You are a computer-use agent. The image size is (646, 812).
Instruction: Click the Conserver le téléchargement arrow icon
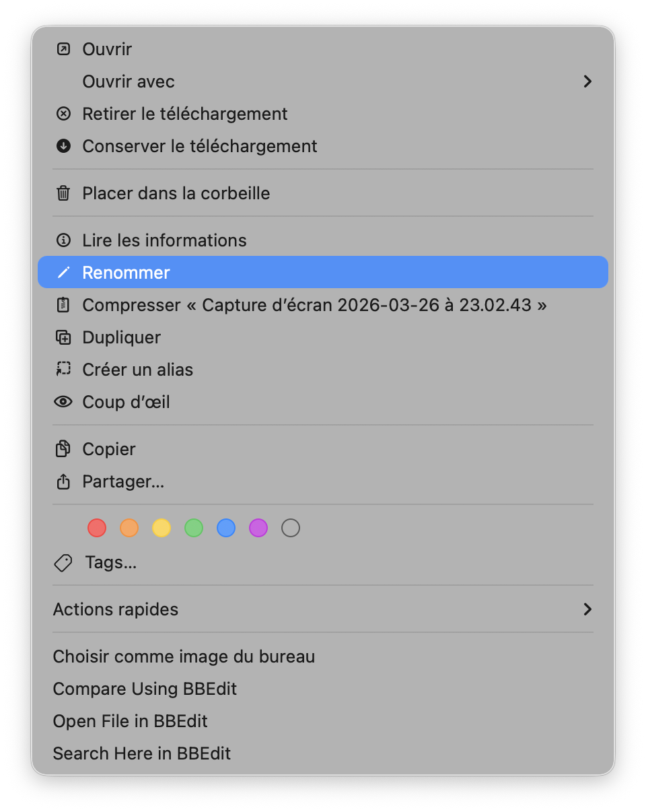point(63,146)
